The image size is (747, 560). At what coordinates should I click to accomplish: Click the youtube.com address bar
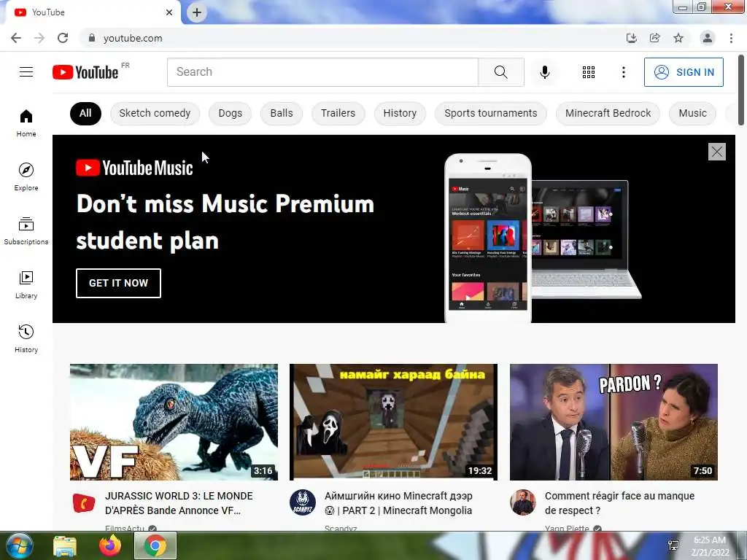(x=352, y=38)
